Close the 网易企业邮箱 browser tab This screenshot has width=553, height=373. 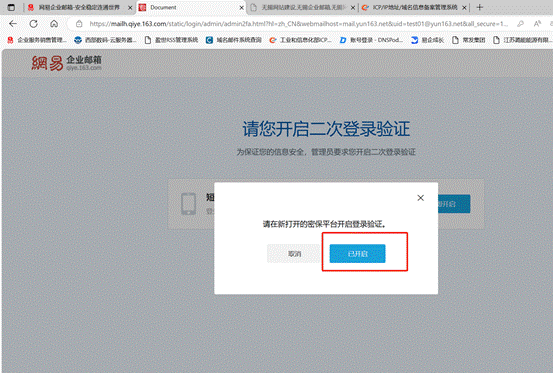[130, 7]
